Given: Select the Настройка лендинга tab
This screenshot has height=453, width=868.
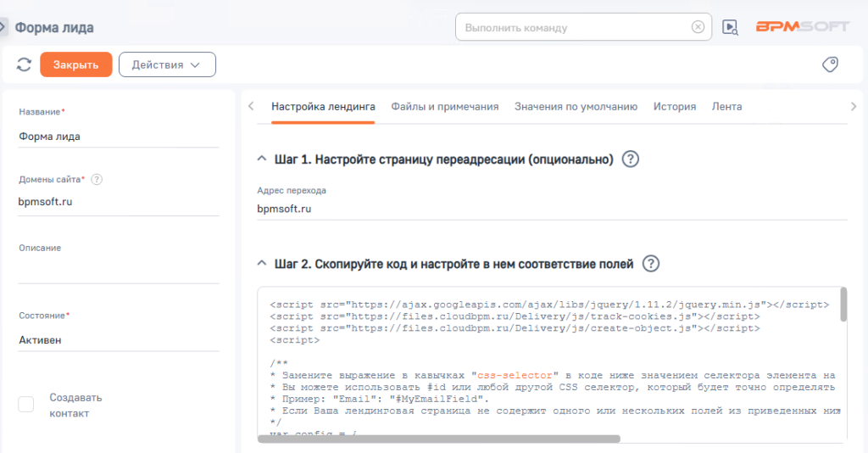Looking at the screenshot, I should click(323, 106).
